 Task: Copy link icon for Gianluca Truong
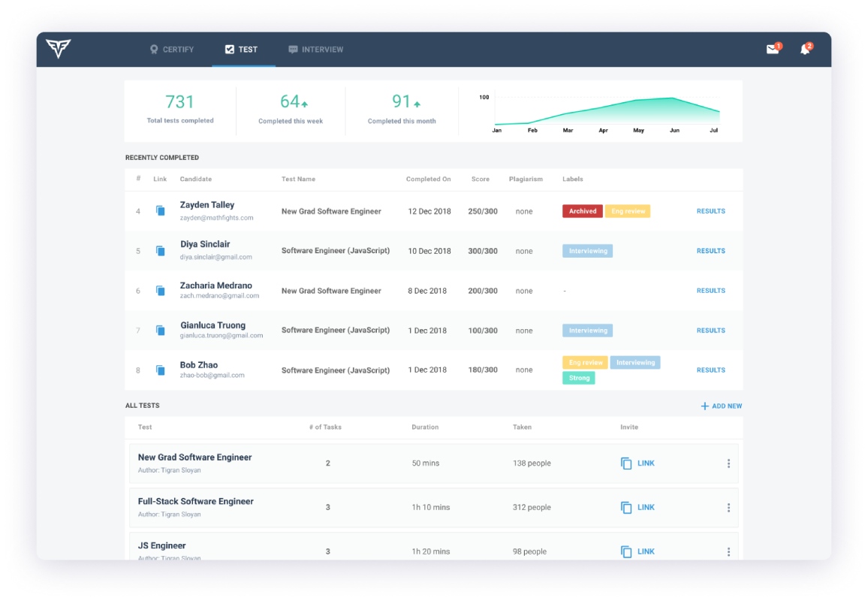[x=161, y=331]
